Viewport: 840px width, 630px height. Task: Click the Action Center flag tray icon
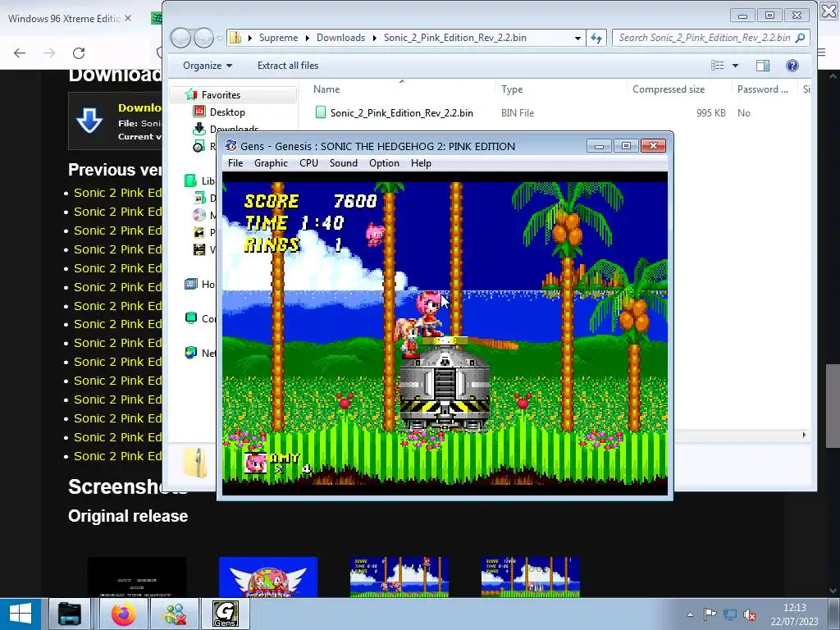(x=710, y=614)
